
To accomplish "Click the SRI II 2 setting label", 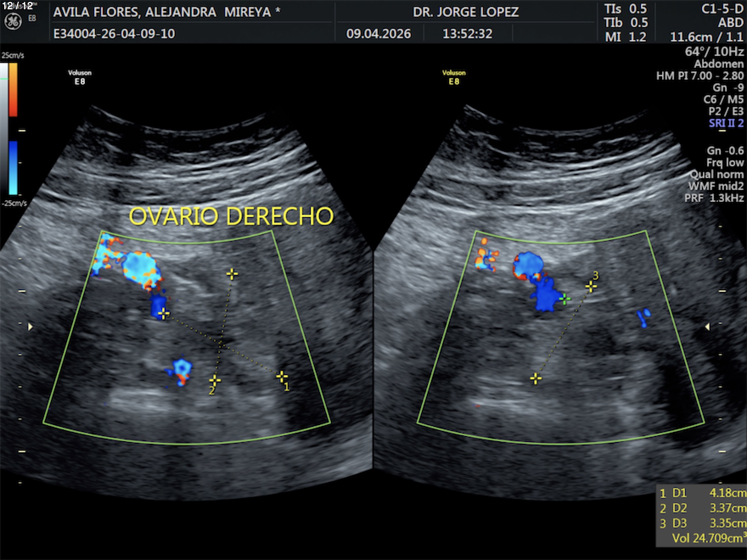I will click(x=726, y=123).
